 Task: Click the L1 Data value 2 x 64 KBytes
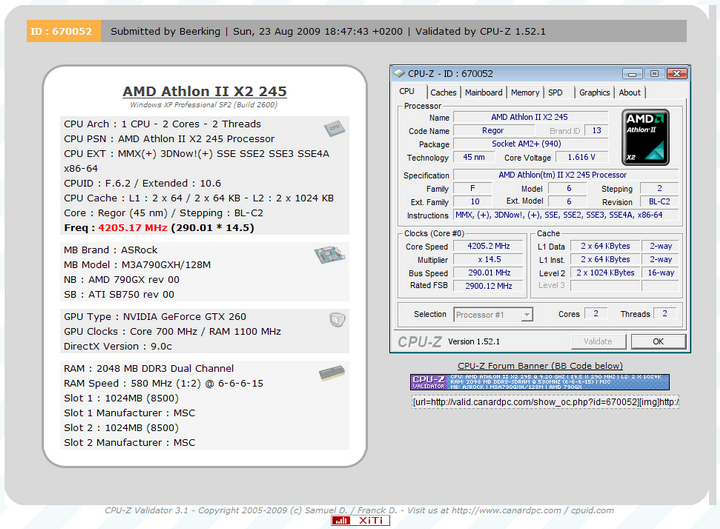click(x=605, y=246)
